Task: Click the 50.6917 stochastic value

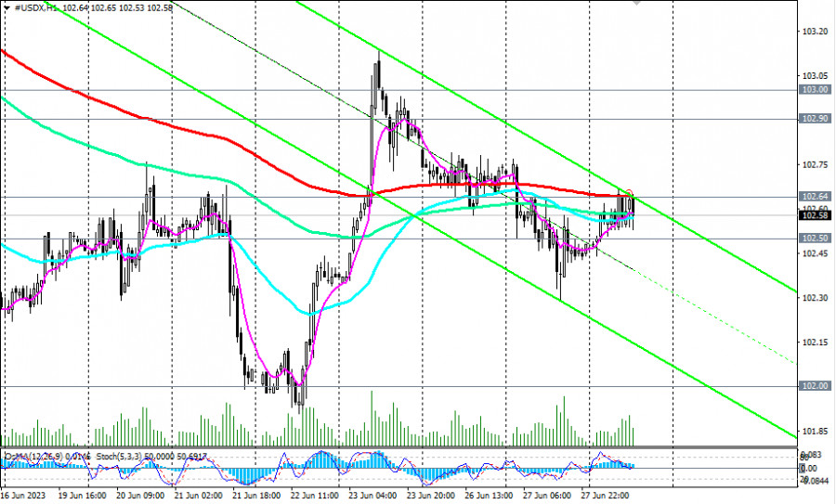Action: [190, 457]
